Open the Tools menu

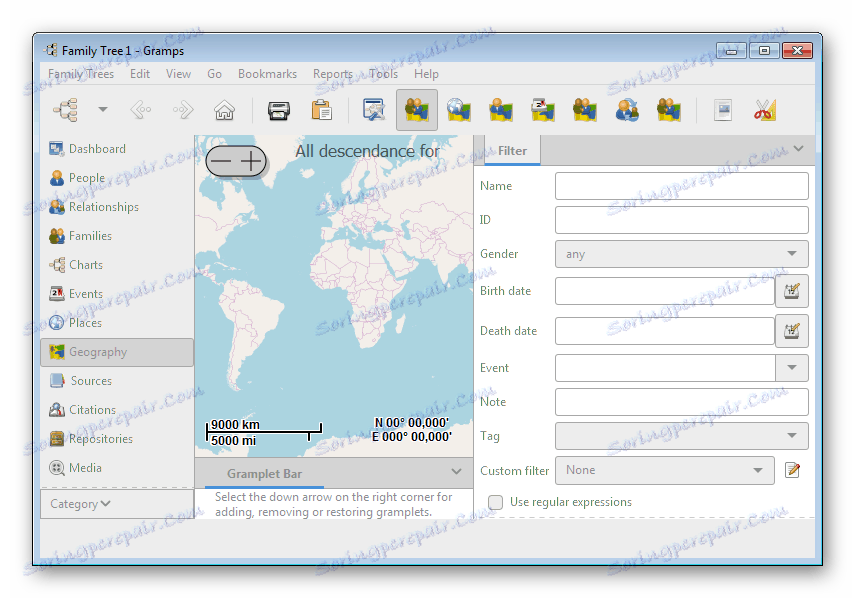[383, 74]
